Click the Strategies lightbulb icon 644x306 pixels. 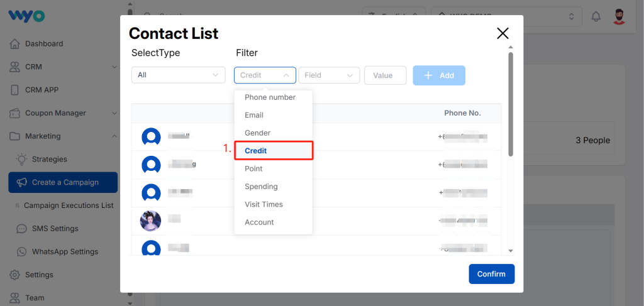pyautogui.click(x=21, y=159)
